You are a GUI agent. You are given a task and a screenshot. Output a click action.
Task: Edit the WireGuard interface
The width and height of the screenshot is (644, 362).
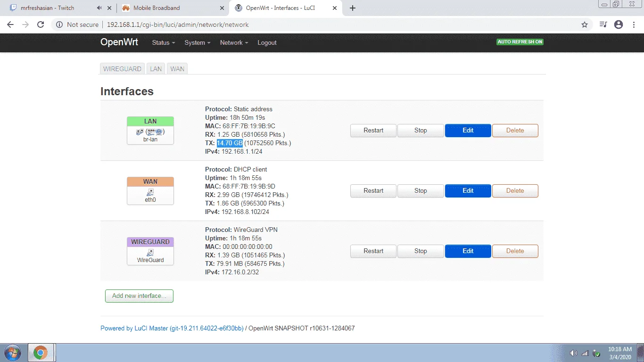pyautogui.click(x=468, y=251)
